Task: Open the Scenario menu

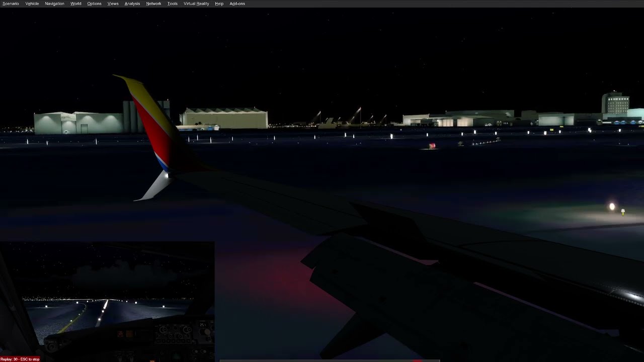Action: point(11,4)
